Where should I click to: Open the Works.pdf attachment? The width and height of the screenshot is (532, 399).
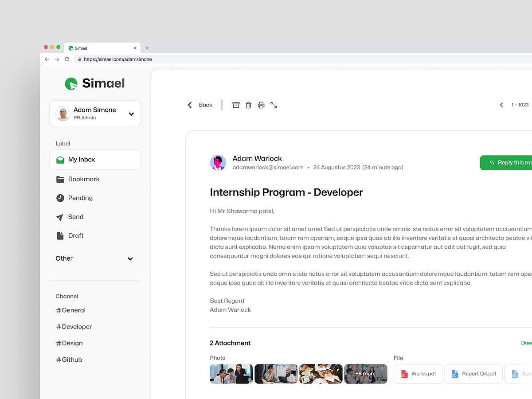pos(417,374)
